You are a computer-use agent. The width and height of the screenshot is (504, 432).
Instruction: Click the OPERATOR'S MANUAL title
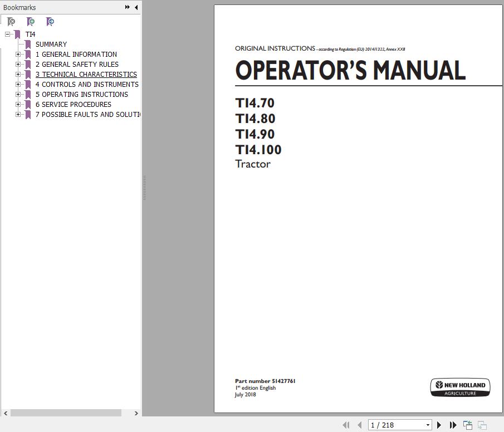pos(350,70)
